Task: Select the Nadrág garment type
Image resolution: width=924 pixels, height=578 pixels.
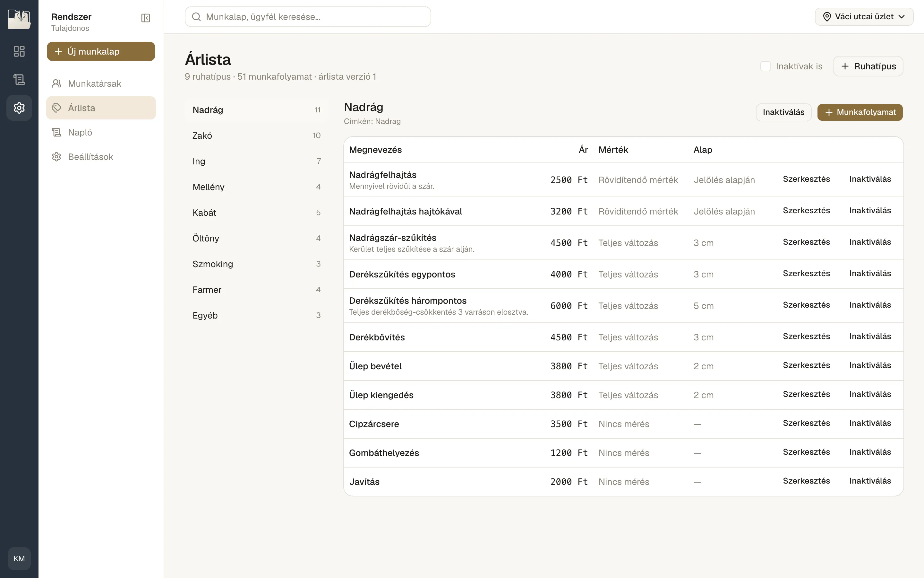Action: [x=257, y=110]
